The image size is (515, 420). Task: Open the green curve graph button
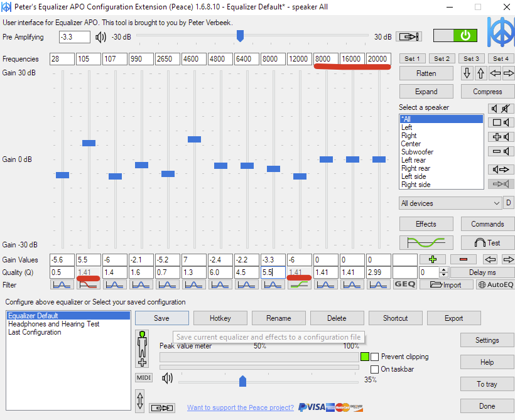(x=426, y=243)
